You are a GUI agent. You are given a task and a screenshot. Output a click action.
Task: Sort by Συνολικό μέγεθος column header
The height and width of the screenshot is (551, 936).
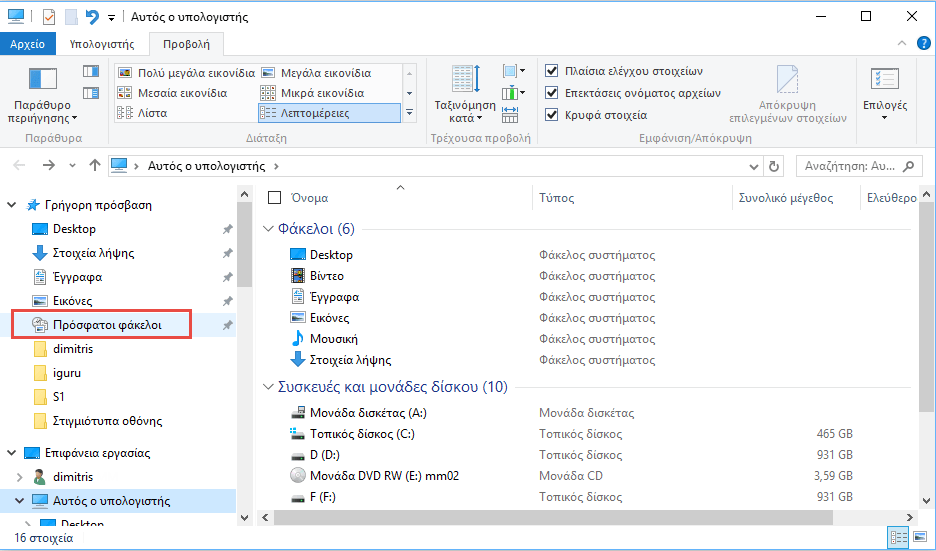(786, 198)
